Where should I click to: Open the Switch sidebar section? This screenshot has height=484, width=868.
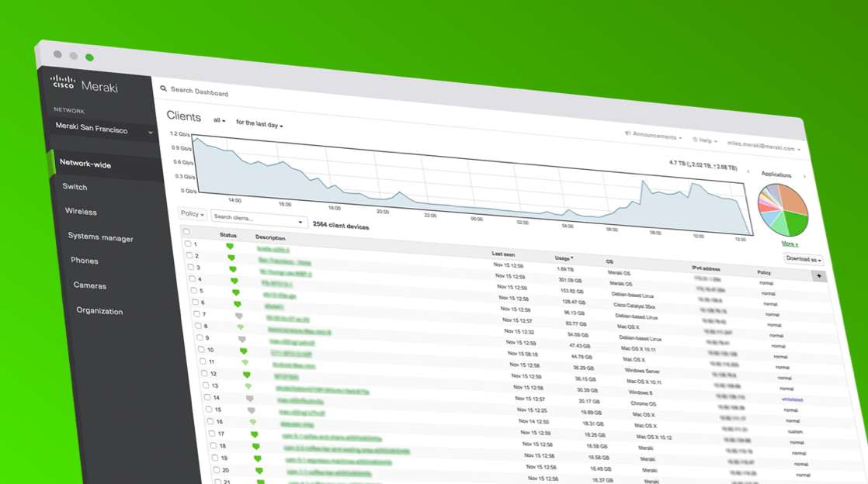pyautogui.click(x=75, y=187)
